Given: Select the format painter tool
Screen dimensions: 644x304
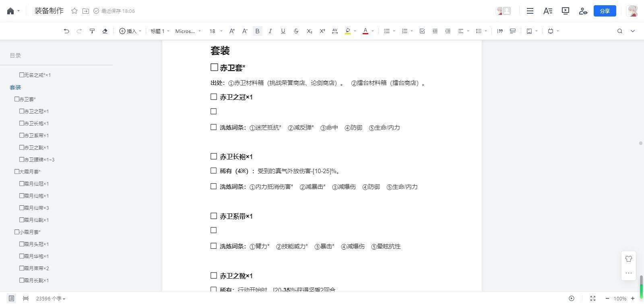Looking at the screenshot, I should pos(92,31).
